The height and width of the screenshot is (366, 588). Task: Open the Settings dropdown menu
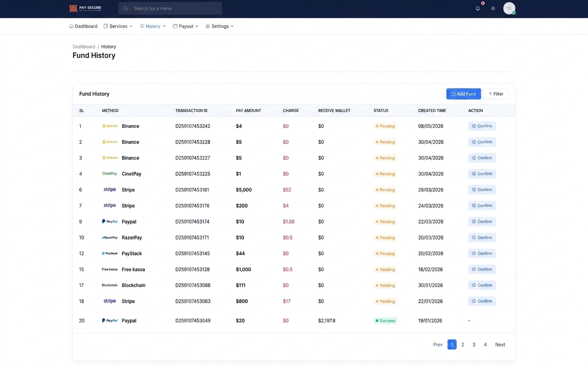220,26
